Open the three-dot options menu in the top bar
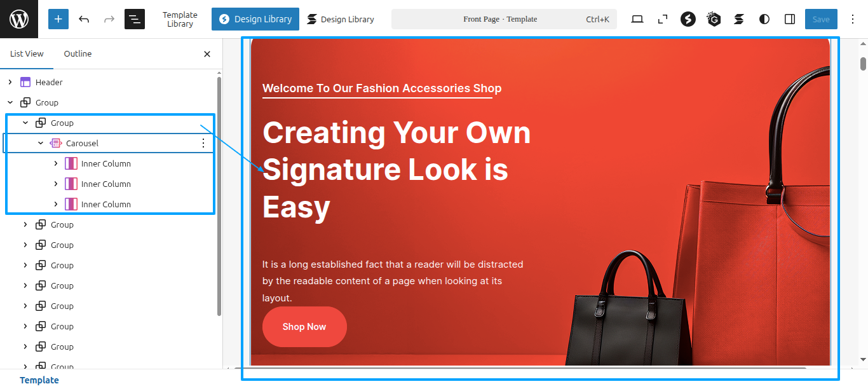The height and width of the screenshot is (391, 868). point(853,19)
